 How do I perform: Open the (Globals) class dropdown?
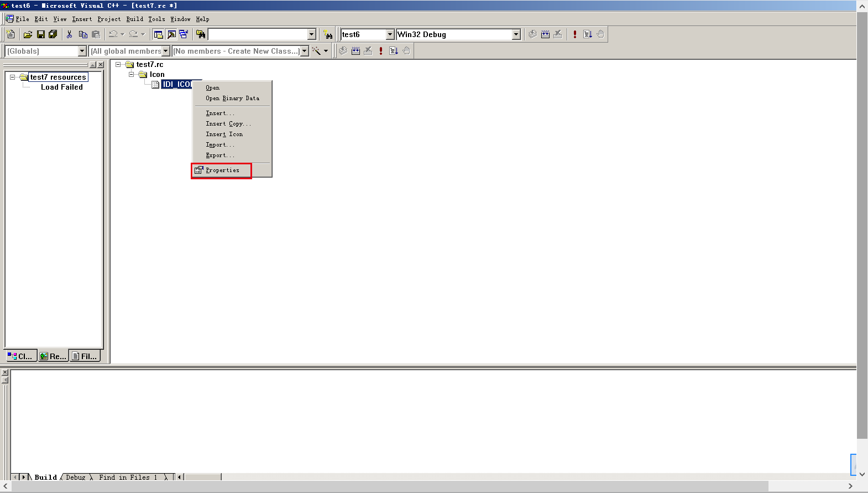tap(82, 51)
